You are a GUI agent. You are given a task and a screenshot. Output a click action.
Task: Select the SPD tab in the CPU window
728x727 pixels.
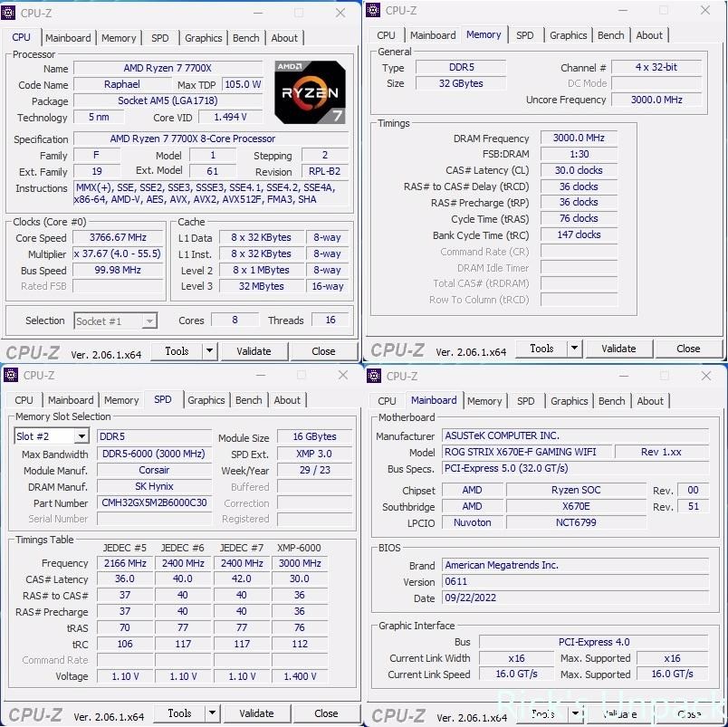(x=160, y=38)
